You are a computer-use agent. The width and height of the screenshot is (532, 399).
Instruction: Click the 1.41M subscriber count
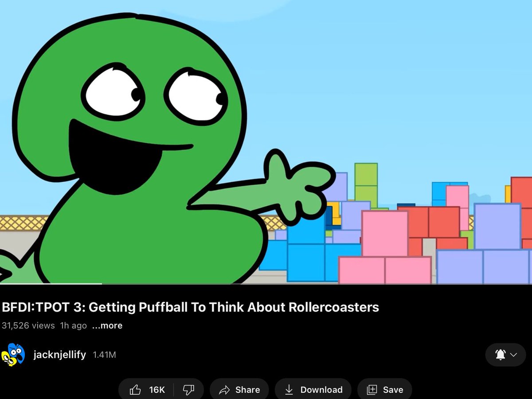[104, 355]
